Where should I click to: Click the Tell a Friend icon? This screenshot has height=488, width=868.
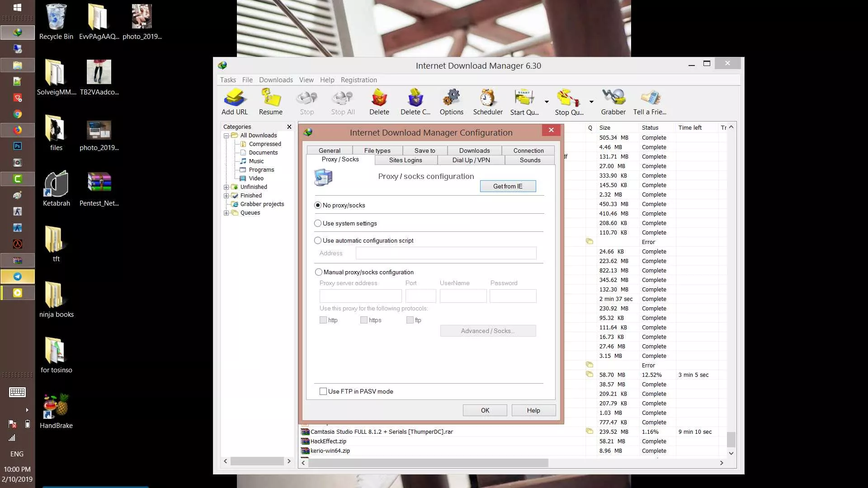[650, 102]
